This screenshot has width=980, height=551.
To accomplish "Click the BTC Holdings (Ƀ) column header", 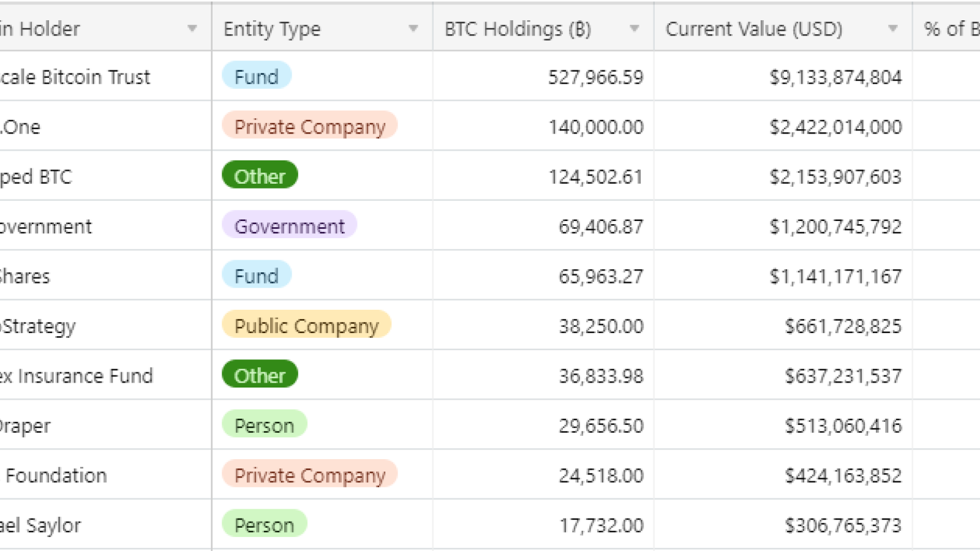I will [x=543, y=28].
